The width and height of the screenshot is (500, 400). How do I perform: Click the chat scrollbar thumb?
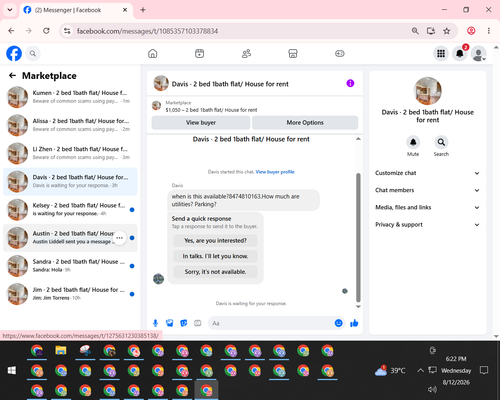click(x=358, y=237)
